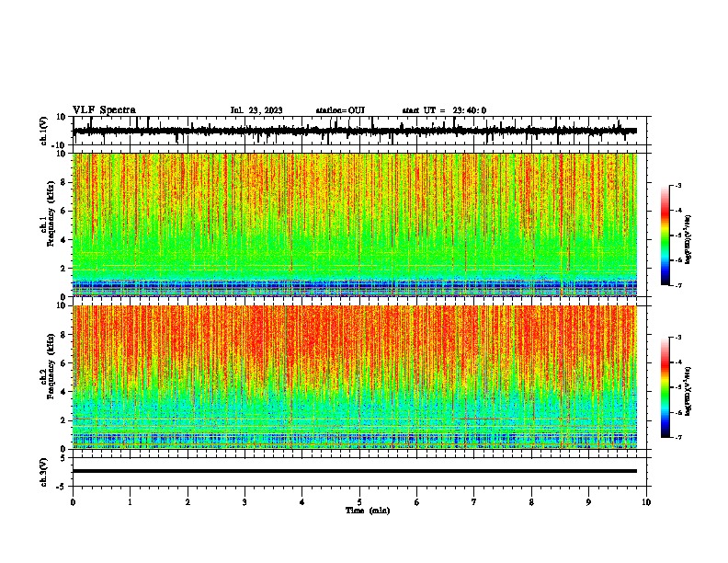Click the "ch.3(V)" axis label
This screenshot has height=563, width=728.
point(44,473)
